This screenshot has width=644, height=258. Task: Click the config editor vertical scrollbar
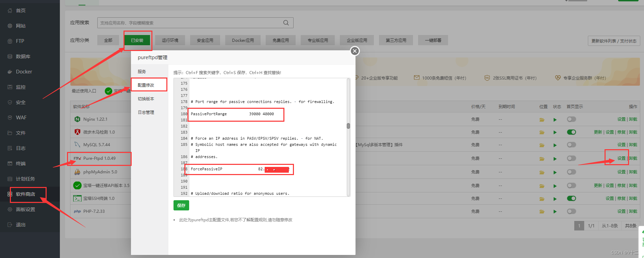click(x=348, y=126)
